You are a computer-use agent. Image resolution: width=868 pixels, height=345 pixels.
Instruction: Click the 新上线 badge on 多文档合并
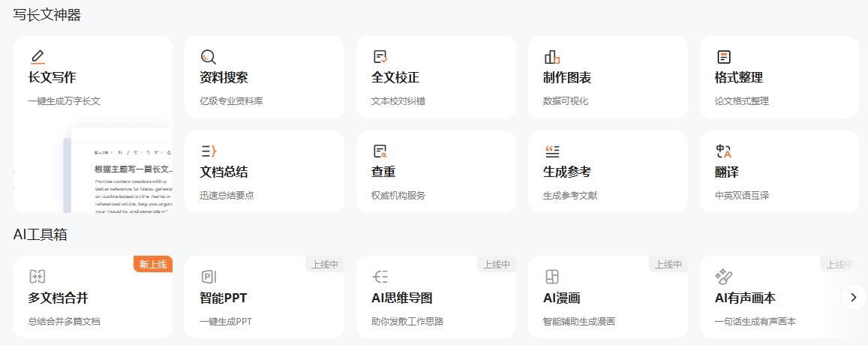tap(153, 264)
